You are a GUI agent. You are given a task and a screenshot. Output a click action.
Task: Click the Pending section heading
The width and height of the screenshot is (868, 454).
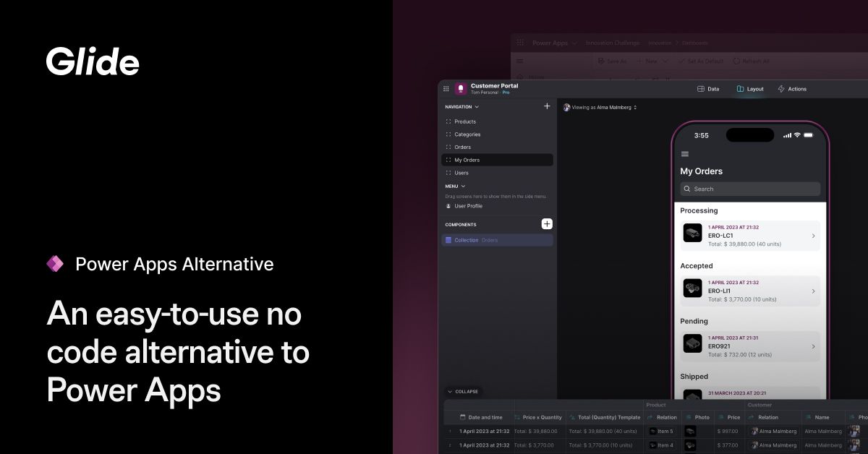pos(694,321)
